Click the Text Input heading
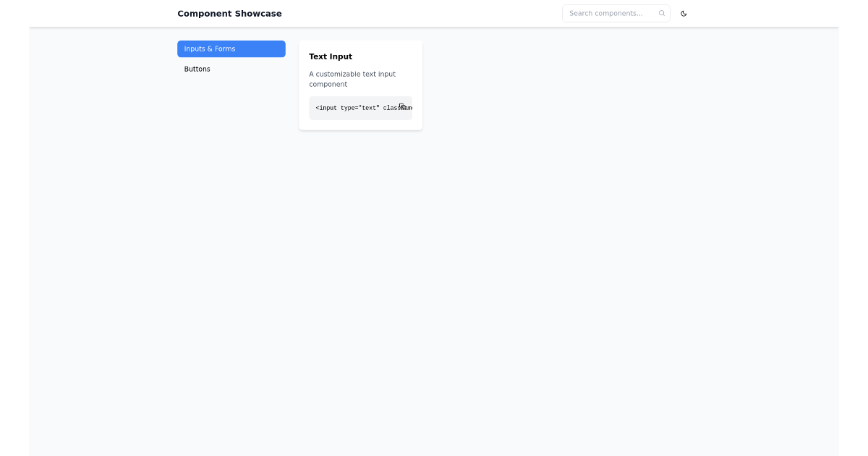868x456 pixels. (331, 56)
